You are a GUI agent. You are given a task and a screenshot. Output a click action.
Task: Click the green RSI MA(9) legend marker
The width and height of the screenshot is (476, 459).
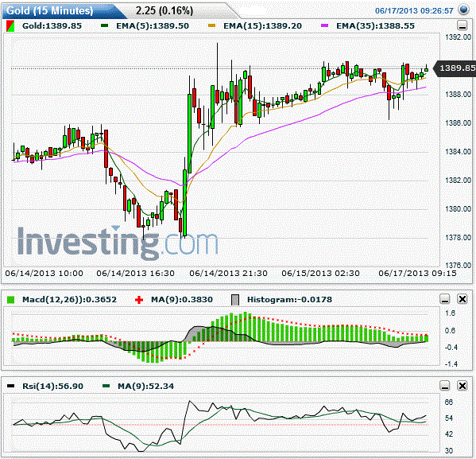(x=106, y=387)
